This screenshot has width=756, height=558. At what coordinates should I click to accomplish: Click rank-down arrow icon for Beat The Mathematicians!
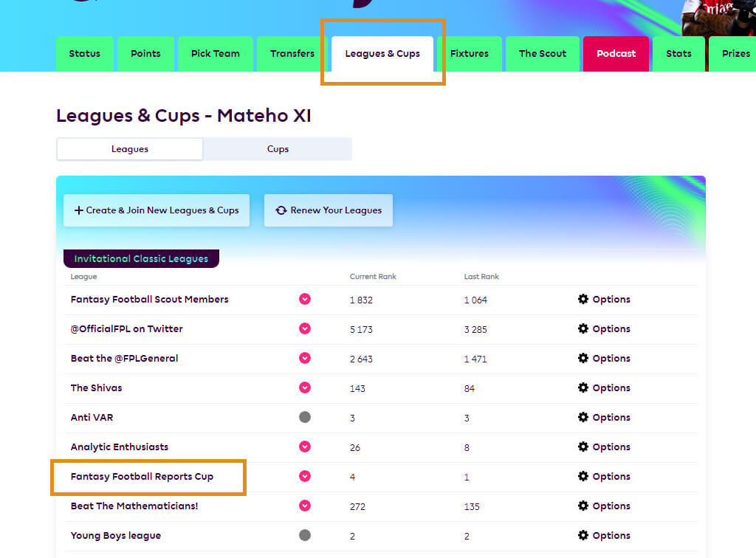pos(305,506)
